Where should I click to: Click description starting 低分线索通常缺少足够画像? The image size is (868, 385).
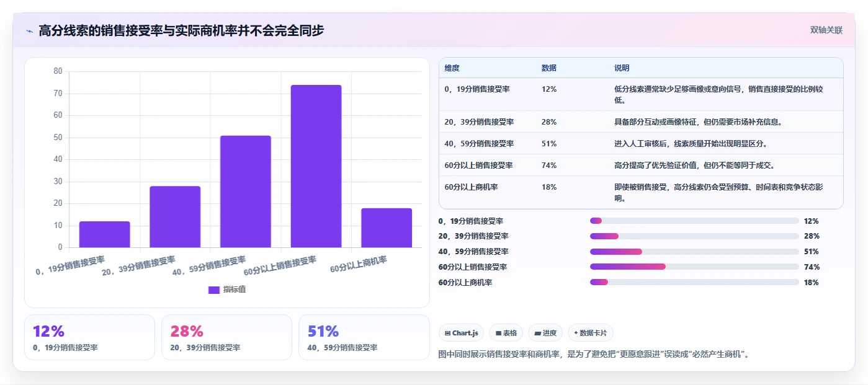coord(718,94)
